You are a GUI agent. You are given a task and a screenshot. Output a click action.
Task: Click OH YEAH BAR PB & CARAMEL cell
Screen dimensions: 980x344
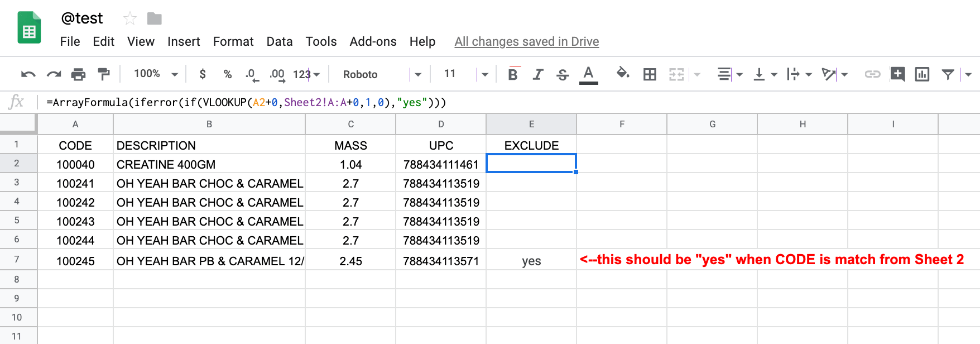209,260
